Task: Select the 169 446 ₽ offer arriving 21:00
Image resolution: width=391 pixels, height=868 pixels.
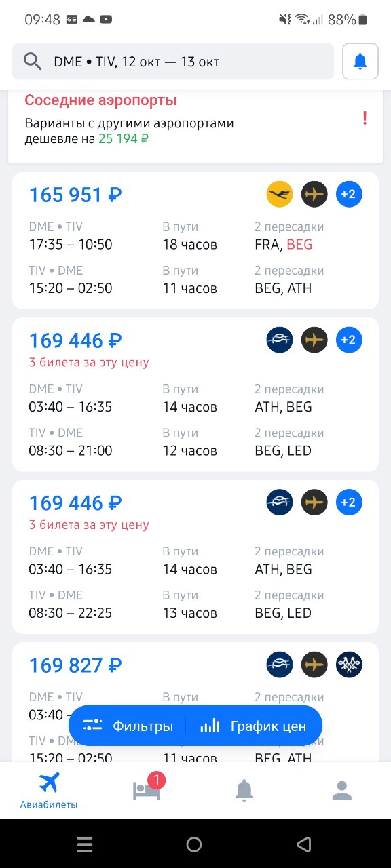Action: (x=195, y=395)
